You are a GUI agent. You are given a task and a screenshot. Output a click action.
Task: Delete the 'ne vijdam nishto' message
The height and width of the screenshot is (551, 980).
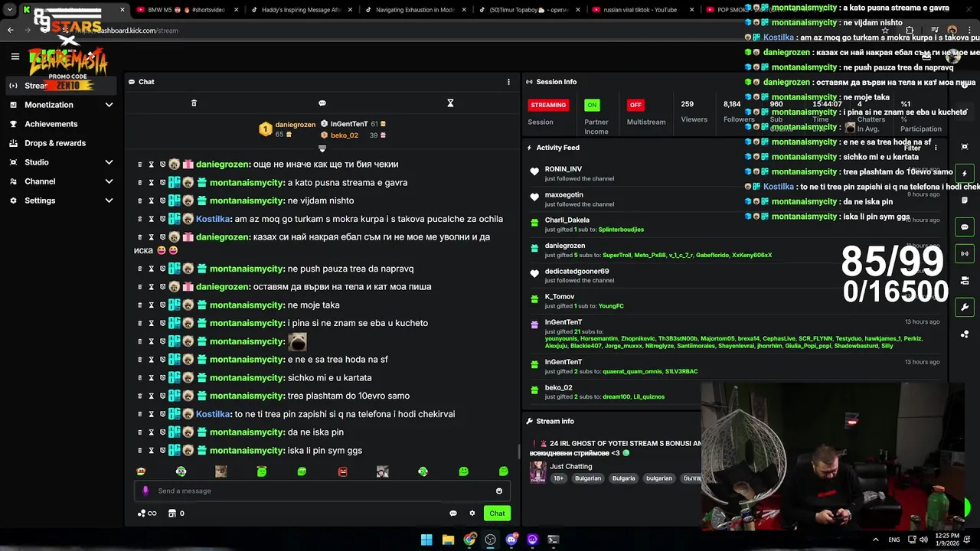[x=140, y=201]
